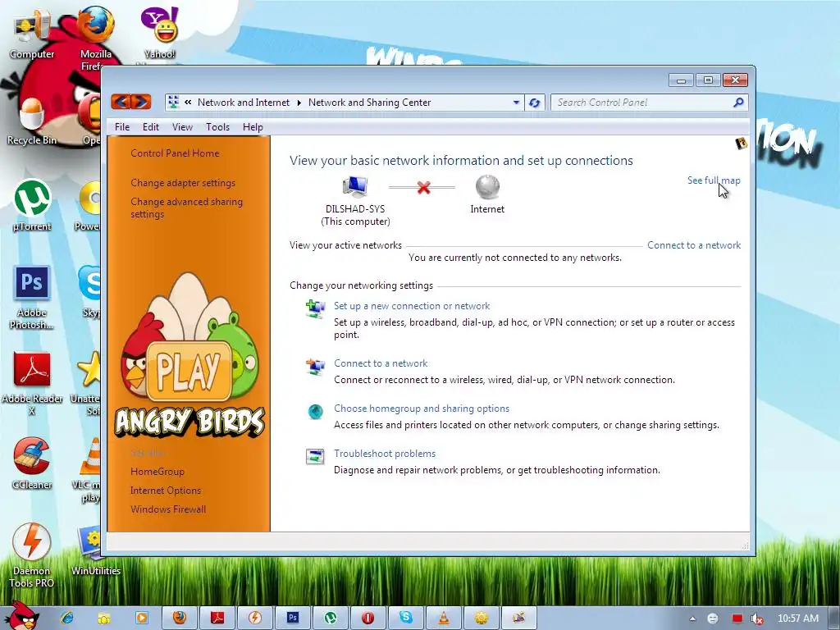Viewport: 840px width, 630px height.
Task: Open the Tools menu
Action: (x=217, y=127)
